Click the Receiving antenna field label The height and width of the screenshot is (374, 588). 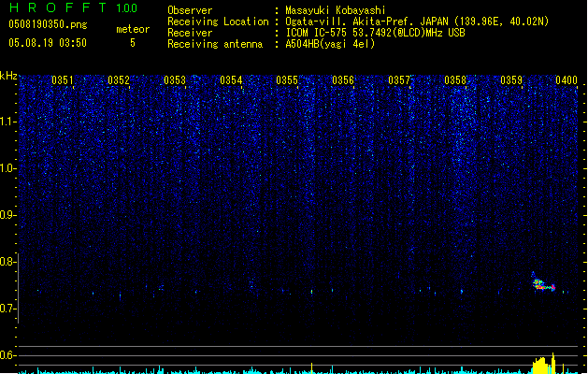pos(215,44)
